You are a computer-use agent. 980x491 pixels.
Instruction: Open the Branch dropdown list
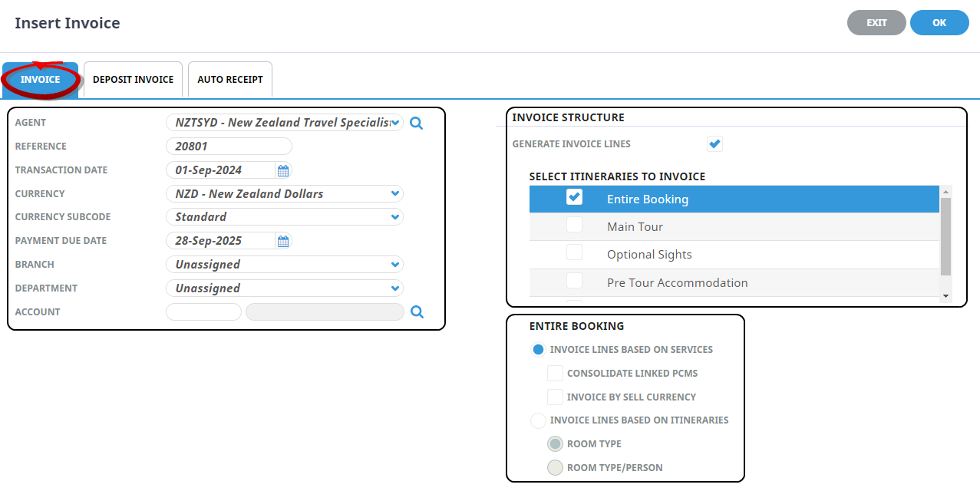pyautogui.click(x=394, y=265)
